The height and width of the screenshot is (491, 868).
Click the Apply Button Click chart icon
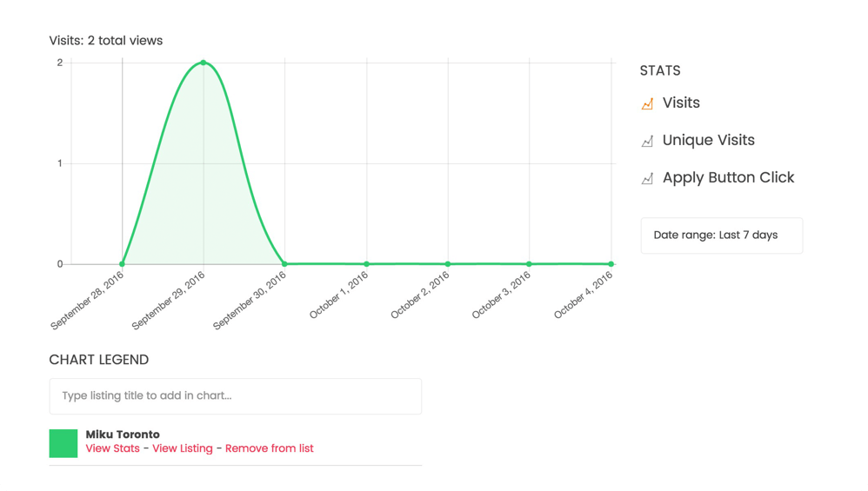647,179
